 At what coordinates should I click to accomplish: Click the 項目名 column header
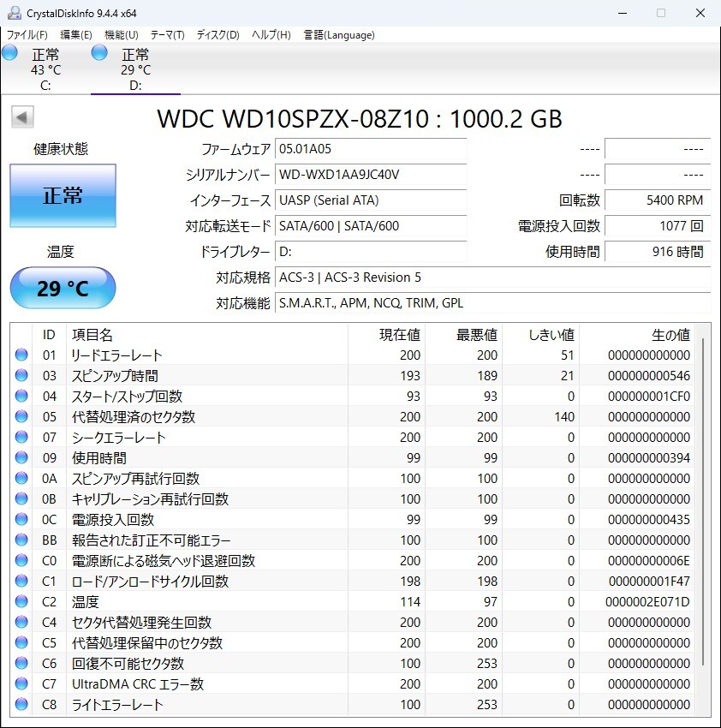(207, 334)
